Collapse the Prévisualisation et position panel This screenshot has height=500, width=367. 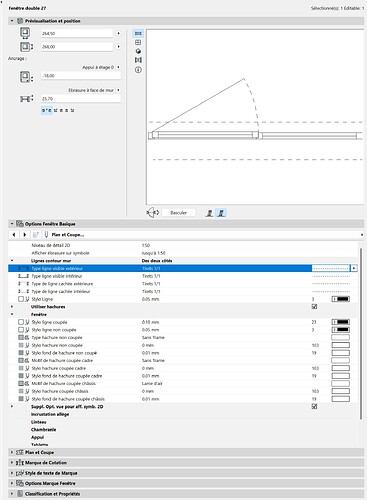12,21
